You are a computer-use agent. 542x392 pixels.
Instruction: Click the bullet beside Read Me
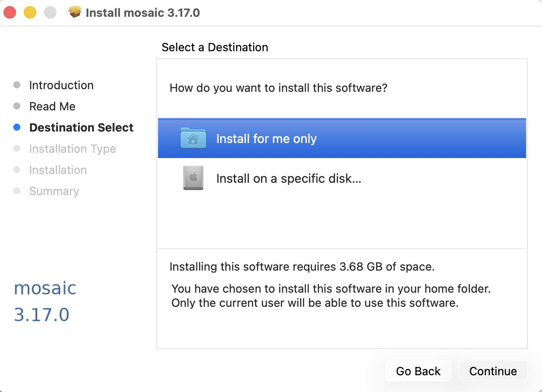point(17,106)
